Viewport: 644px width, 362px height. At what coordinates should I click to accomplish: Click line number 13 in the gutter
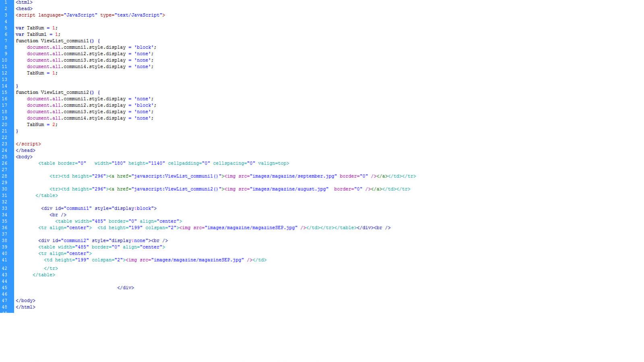click(4, 80)
